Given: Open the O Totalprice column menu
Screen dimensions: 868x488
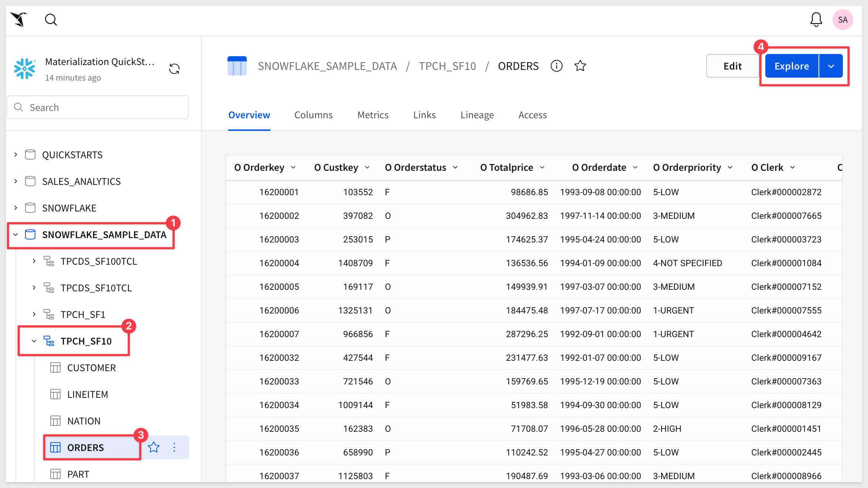Looking at the screenshot, I should [542, 167].
